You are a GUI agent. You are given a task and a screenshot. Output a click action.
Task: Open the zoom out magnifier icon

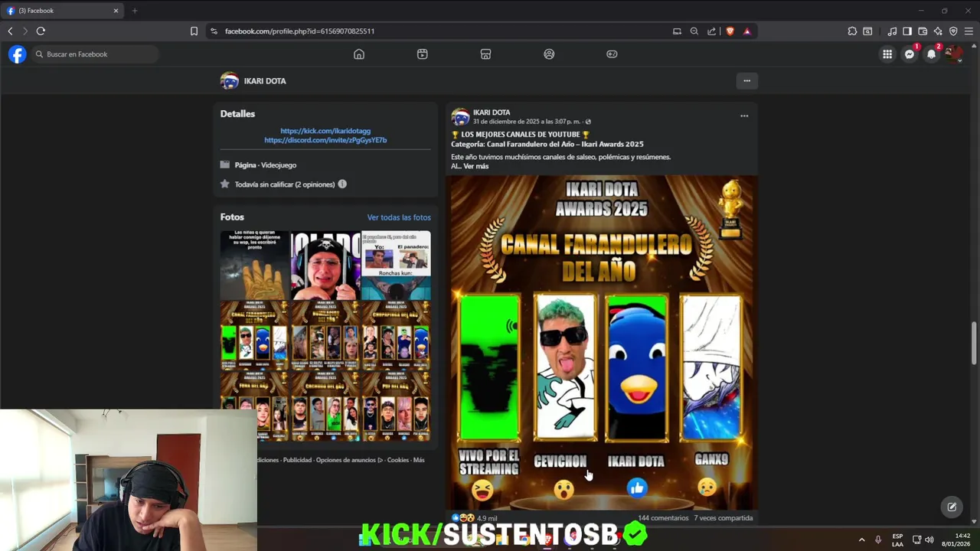pos(694,31)
